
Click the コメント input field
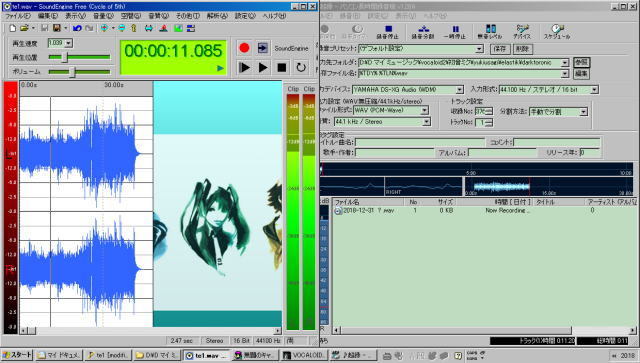(557, 142)
